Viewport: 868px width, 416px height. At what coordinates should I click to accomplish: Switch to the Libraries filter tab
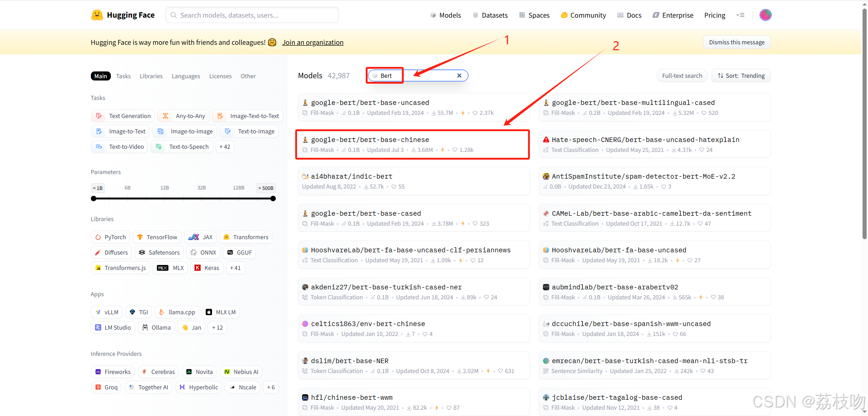(151, 76)
